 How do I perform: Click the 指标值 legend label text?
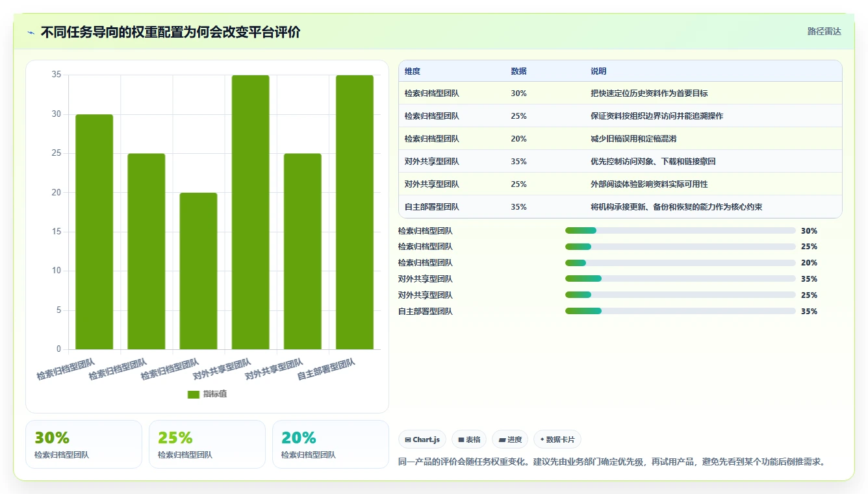pyautogui.click(x=215, y=394)
